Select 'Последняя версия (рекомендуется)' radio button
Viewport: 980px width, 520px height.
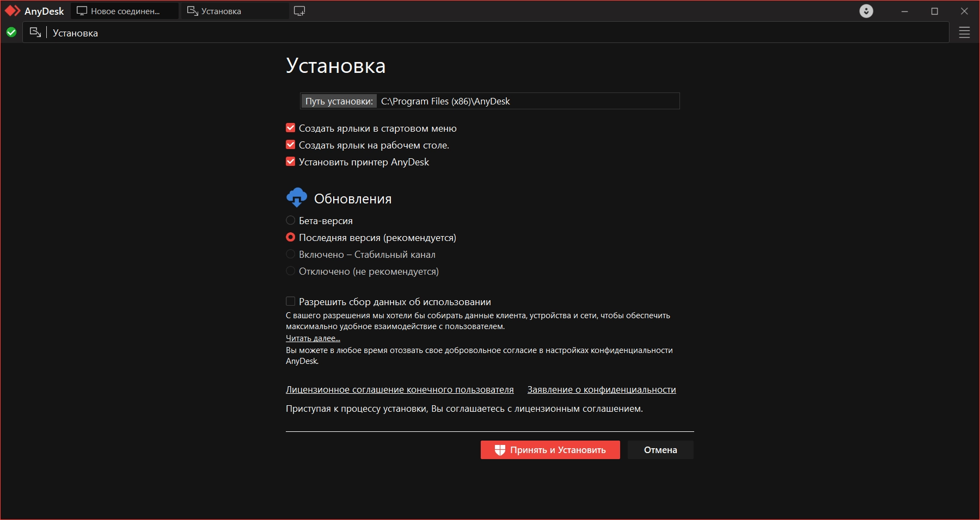point(291,237)
